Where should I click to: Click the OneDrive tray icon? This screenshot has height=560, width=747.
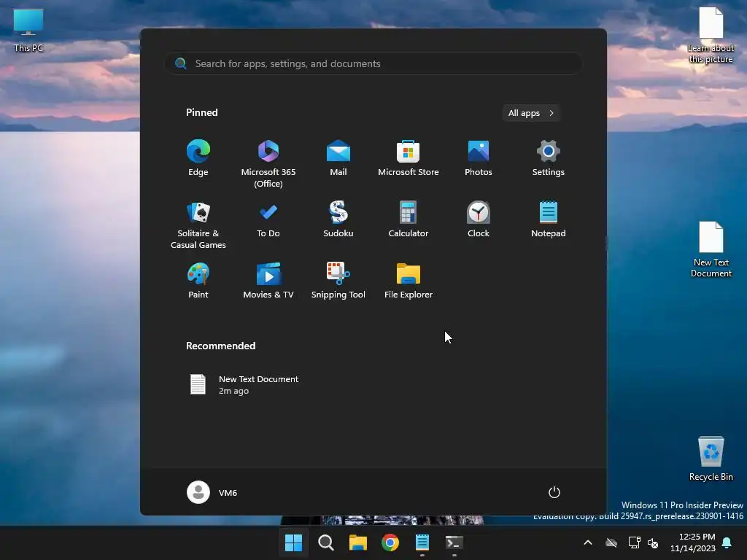[x=611, y=542]
